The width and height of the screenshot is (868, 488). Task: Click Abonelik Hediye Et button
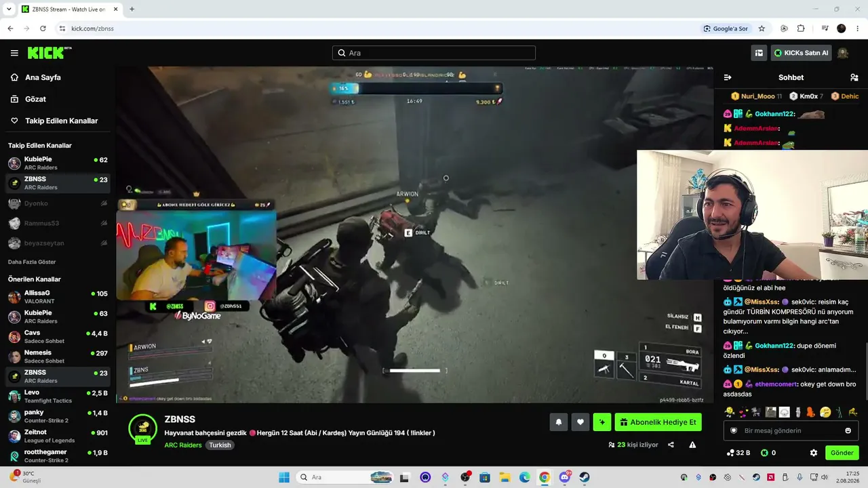click(658, 422)
